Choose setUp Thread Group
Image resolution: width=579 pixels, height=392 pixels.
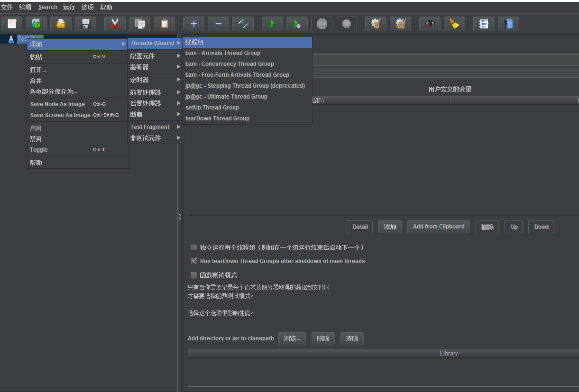(247, 108)
